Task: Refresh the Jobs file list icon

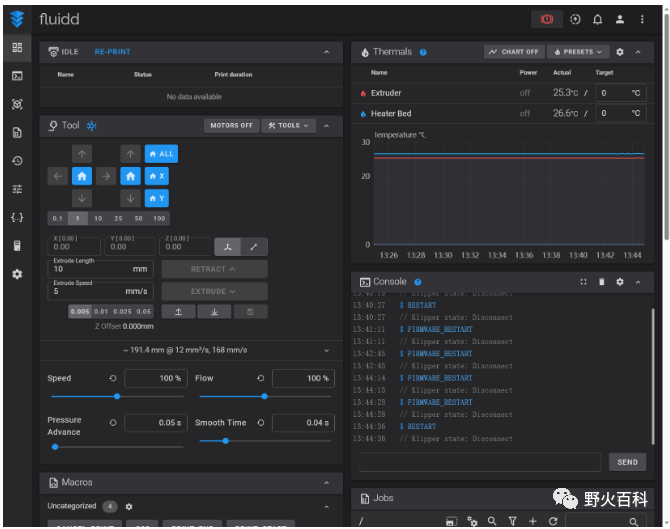Action: click(x=553, y=521)
